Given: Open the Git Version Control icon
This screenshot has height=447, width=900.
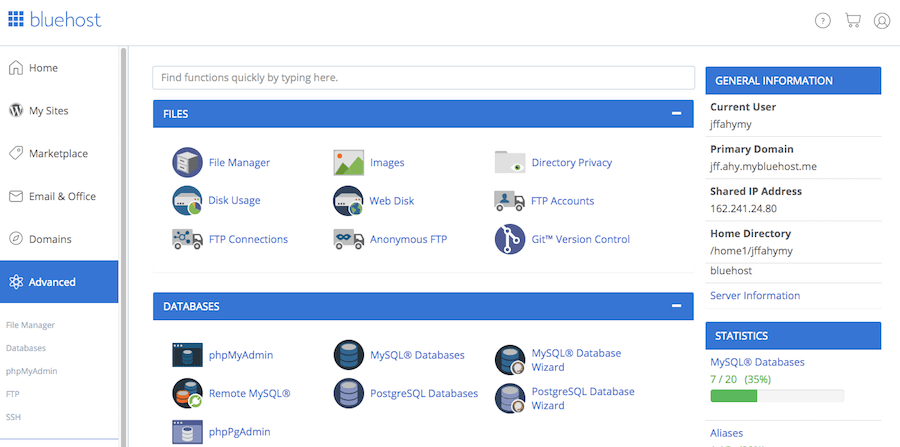Looking at the screenshot, I should (x=510, y=239).
